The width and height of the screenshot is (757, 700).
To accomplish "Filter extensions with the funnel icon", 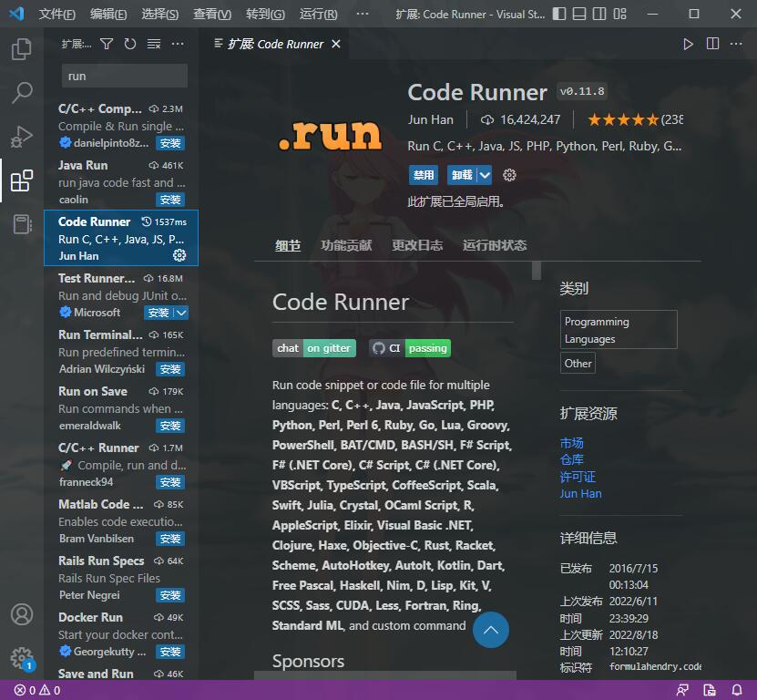I will pos(107,44).
